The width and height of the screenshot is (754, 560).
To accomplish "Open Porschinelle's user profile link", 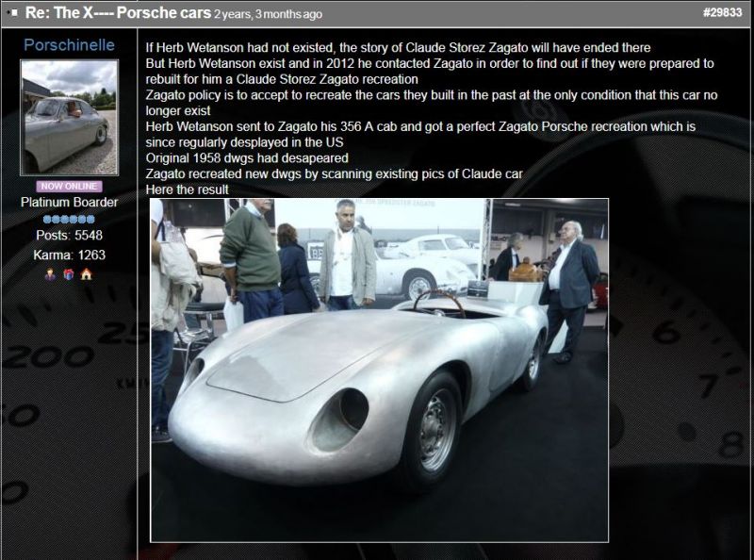I will 69,44.
